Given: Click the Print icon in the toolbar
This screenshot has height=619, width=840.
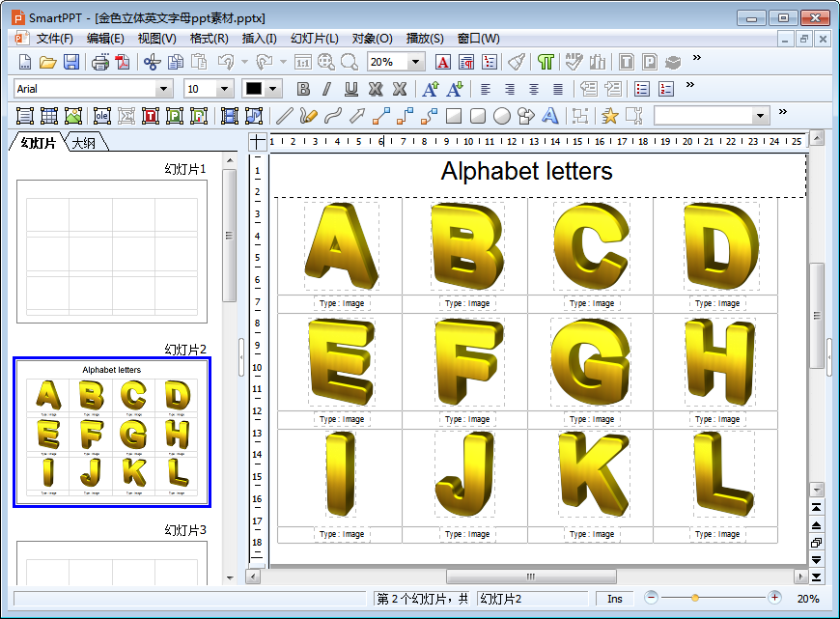Looking at the screenshot, I should point(100,62).
